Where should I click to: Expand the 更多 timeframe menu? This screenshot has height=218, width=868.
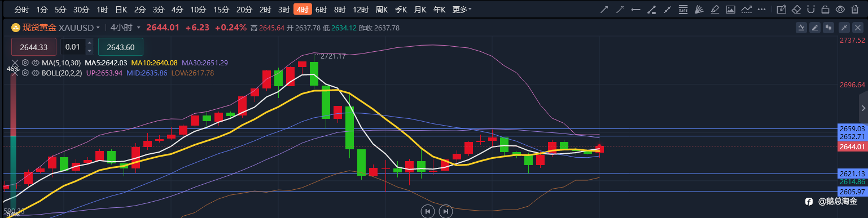(x=462, y=10)
